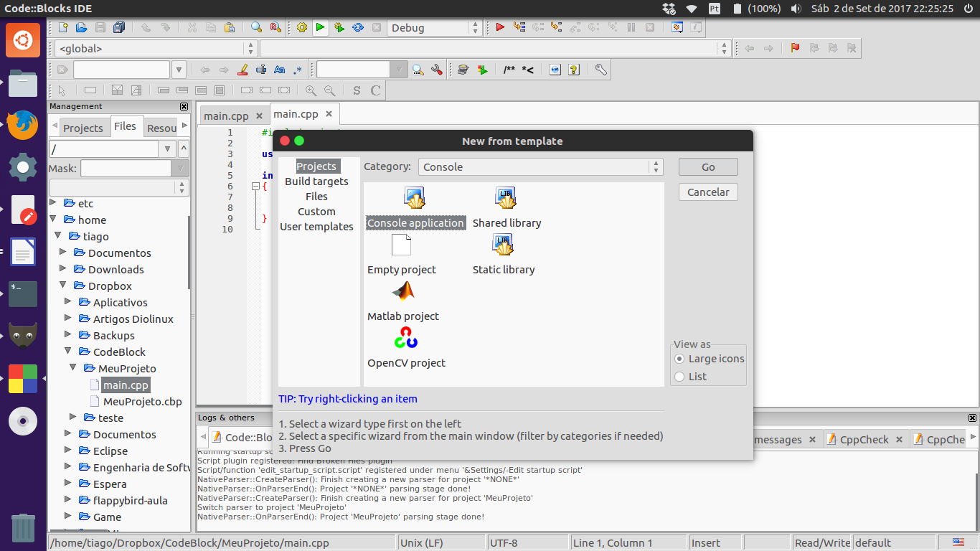Insert Doxygen block comment /** icon
The width and height of the screenshot is (980, 551).
pos(509,70)
